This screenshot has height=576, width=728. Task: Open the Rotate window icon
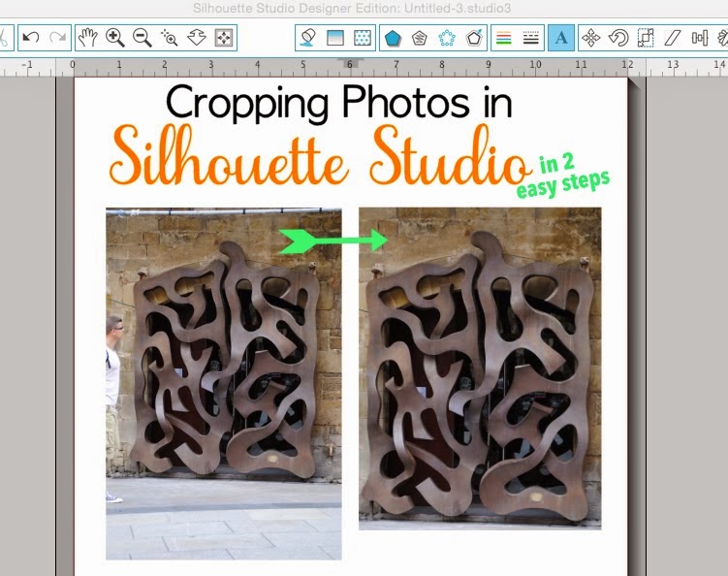click(618, 38)
